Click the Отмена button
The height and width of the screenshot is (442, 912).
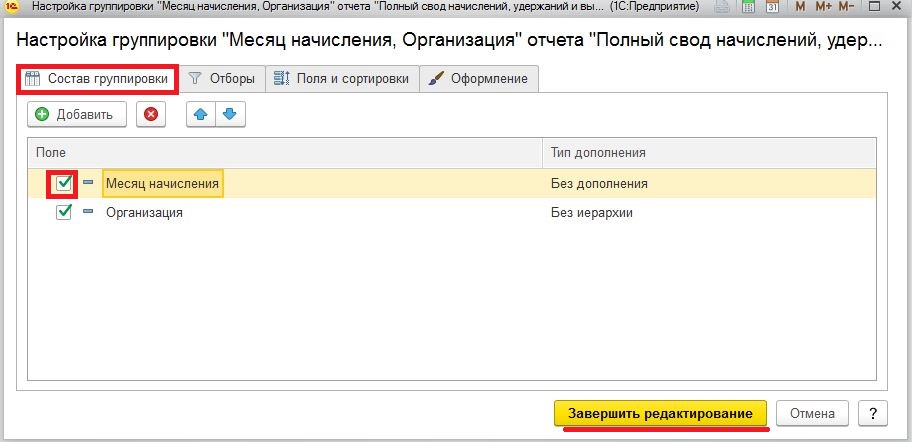click(813, 414)
